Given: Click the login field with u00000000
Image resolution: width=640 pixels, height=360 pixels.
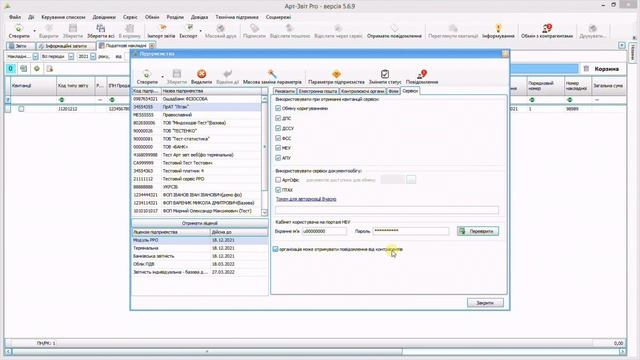Looking at the screenshot, I should pos(324,231).
